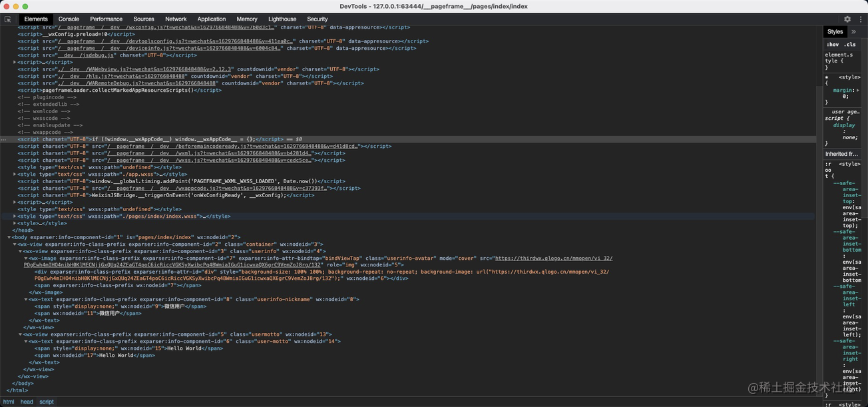This screenshot has width=868, height=407.
Task: Open the wxappcode.js script link
Action: [217, 188]
